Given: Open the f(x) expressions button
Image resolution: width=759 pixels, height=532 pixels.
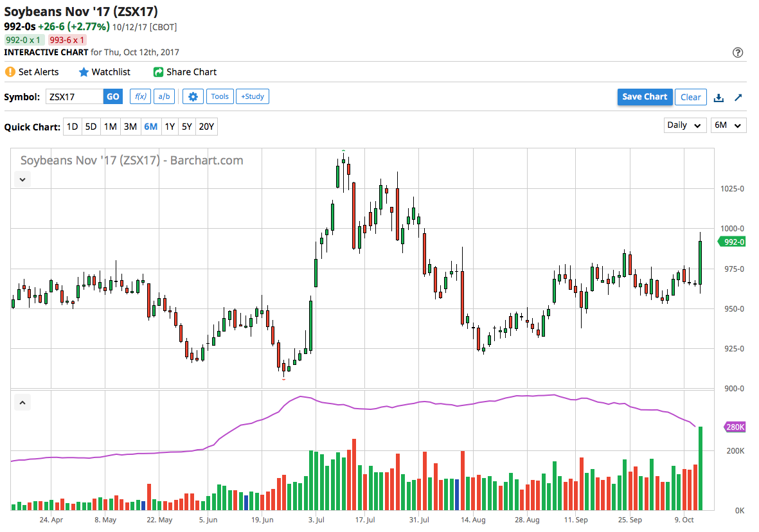Looking at the screenshot, I should 140,97.
